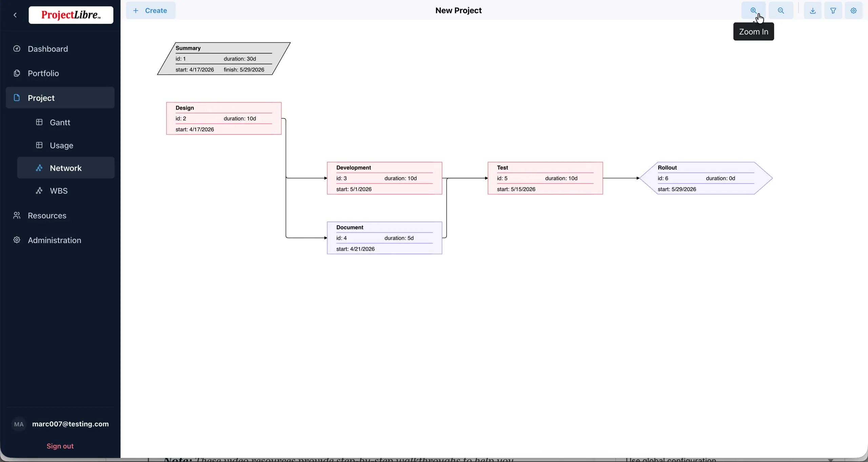Click the ProjectLibre logo
The height and width of the screenshot is (462, 868).
[71, 15]
